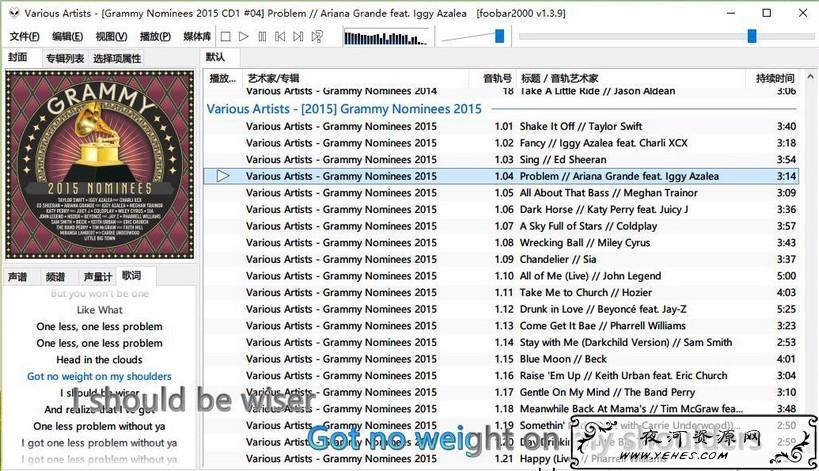819x471 pixels.
Task: Click track number 1.01 cell
Action: [x=504, y=126]
